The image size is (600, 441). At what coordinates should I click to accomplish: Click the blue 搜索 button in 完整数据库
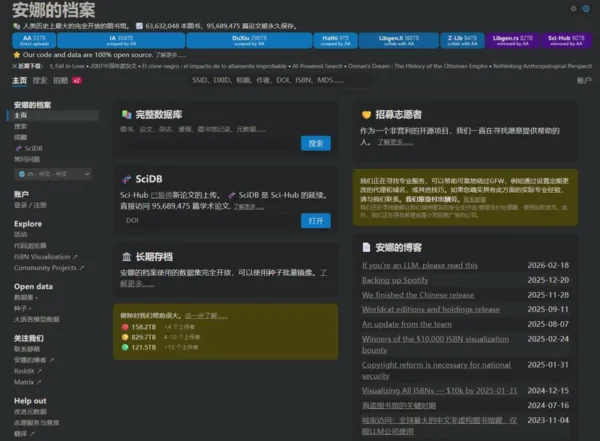pyautogui.click(x=316, y=143)
